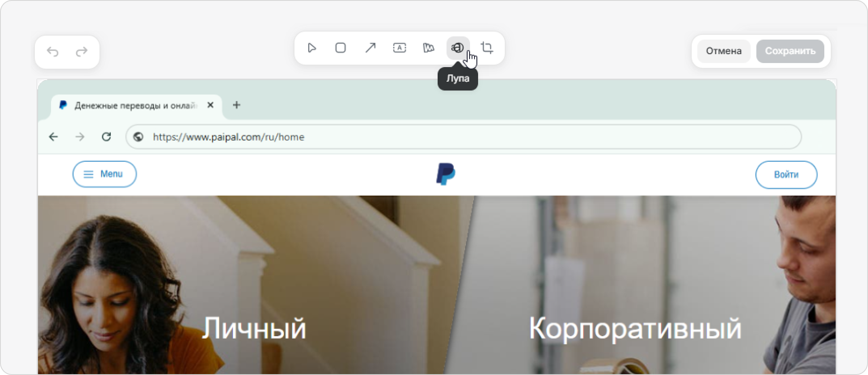Go back in the browser
The height and width of the screenshot is (375, 868).
[x=53, y=137]
